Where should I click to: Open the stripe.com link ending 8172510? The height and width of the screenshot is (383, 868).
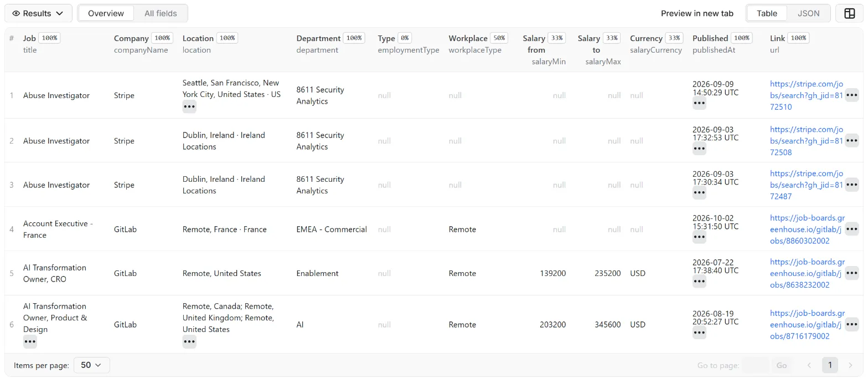806,95
